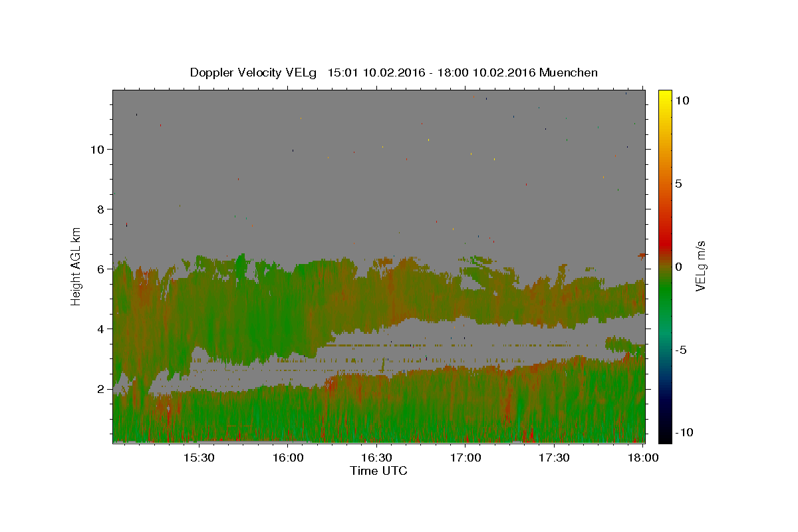Click the colorbar label 0

point(678,267)
